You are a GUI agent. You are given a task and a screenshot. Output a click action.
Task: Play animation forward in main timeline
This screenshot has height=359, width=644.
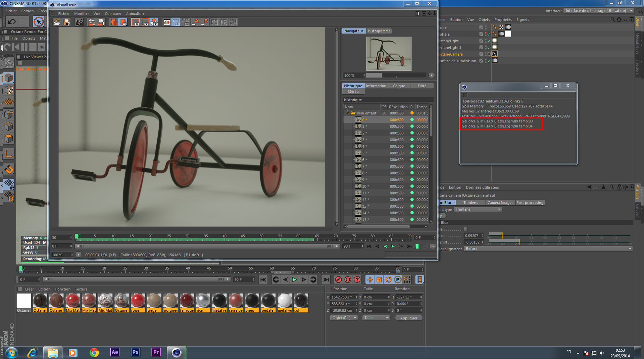tap(294, 279)
